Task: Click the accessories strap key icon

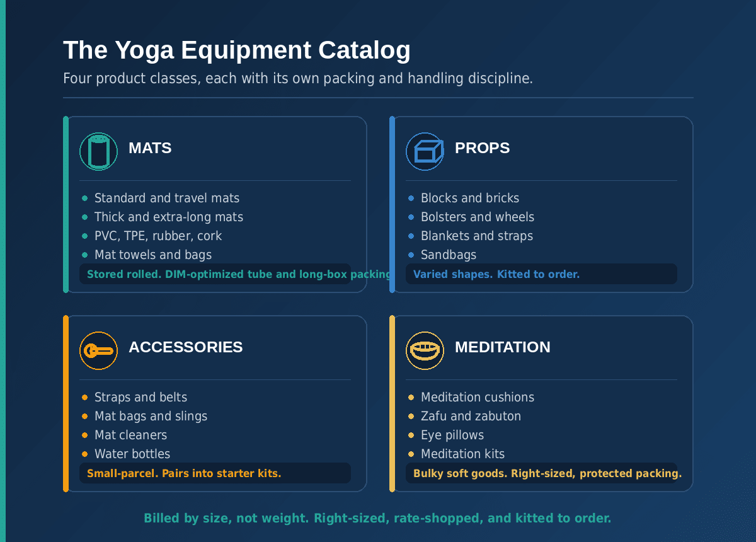Action: coord(98,350)
